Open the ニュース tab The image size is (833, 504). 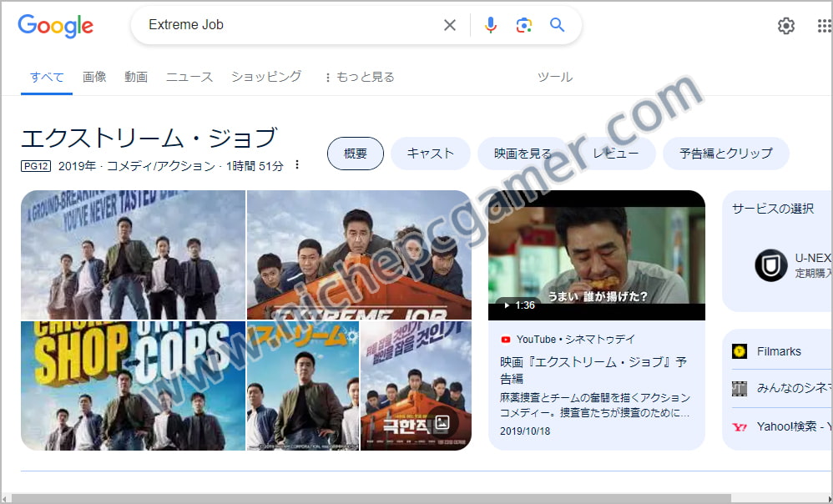[x=189, y=77]
